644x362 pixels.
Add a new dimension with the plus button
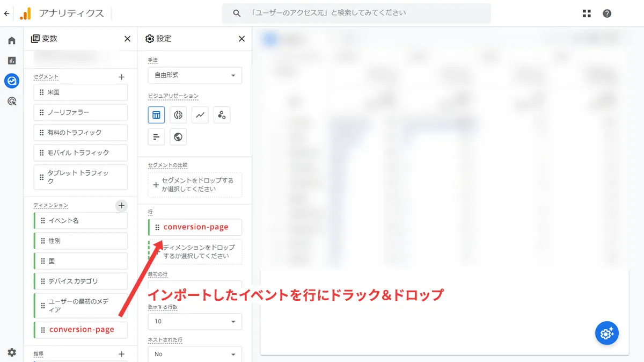pyautogui.click(x=121, y=205)
